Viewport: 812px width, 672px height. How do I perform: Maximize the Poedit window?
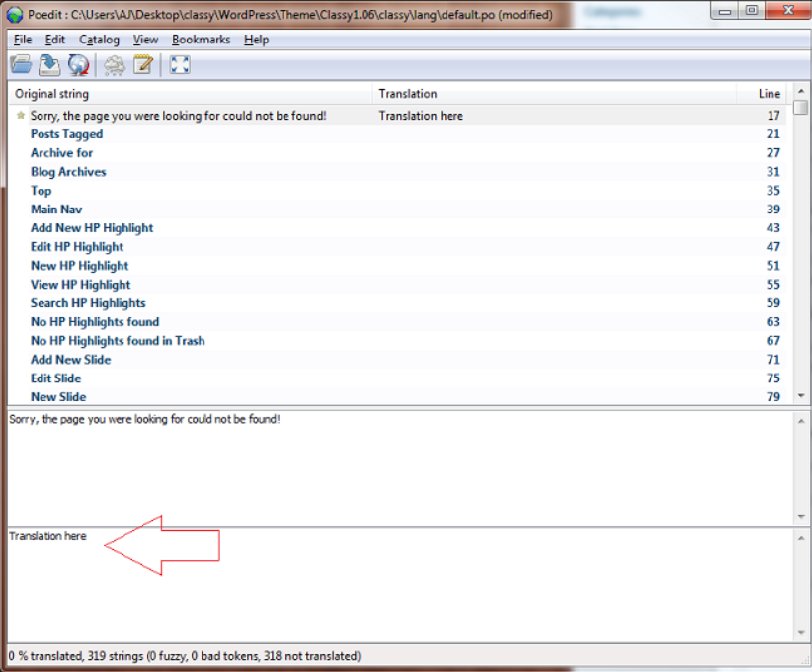pyautogui.click(x=752, y=10)
